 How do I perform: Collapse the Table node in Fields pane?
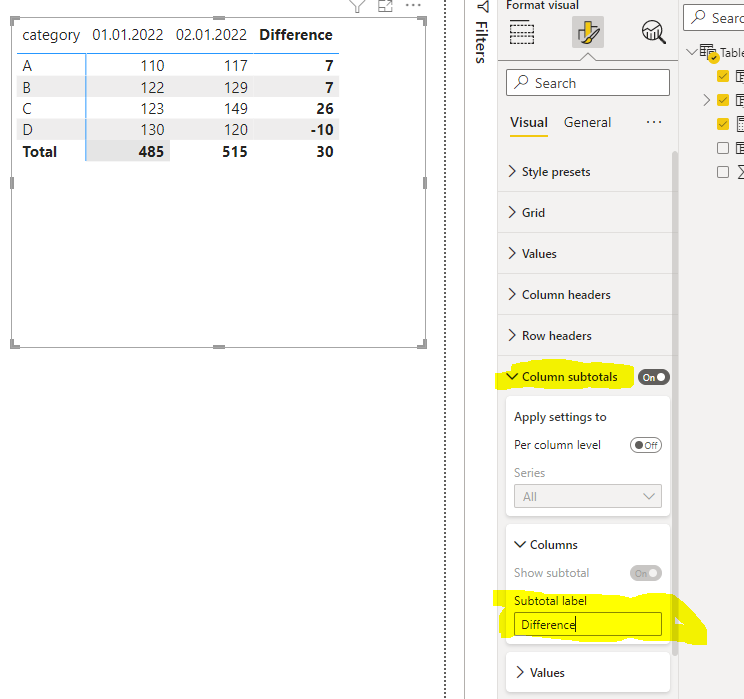point(692,51)
